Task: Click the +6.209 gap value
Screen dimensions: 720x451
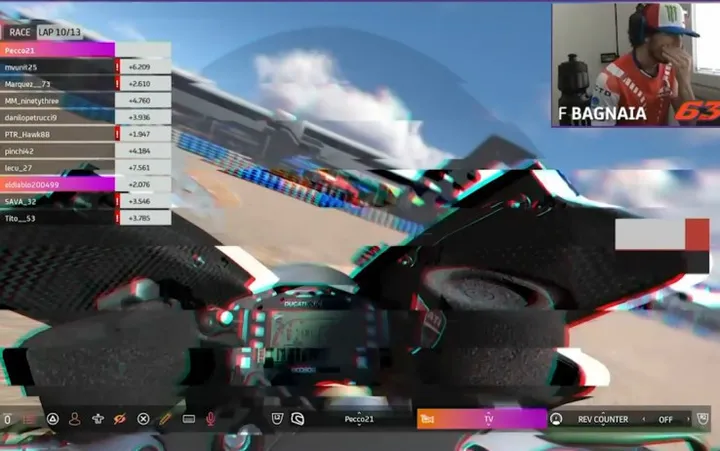Action: click(x=140, y=67)
